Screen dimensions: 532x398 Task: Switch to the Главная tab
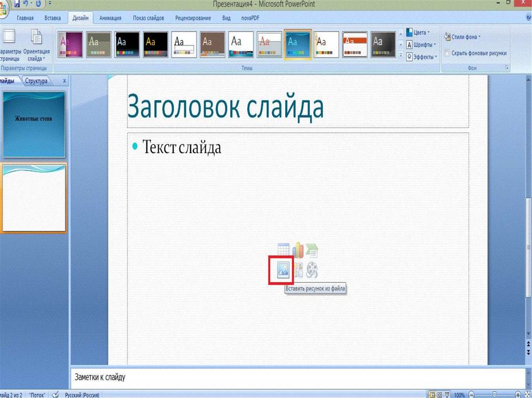coord(25,18)
